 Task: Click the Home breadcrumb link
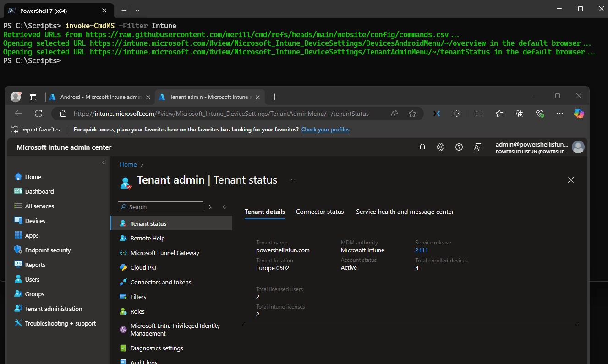(128, 164)
